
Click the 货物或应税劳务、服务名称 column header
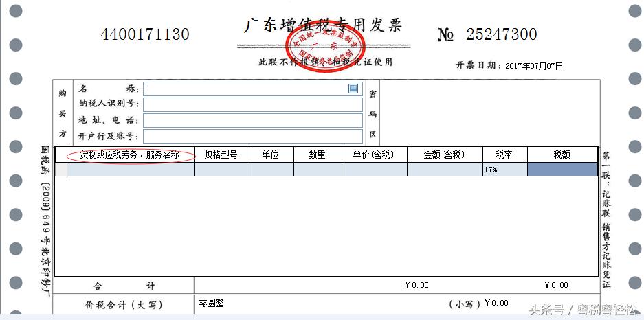131,155
